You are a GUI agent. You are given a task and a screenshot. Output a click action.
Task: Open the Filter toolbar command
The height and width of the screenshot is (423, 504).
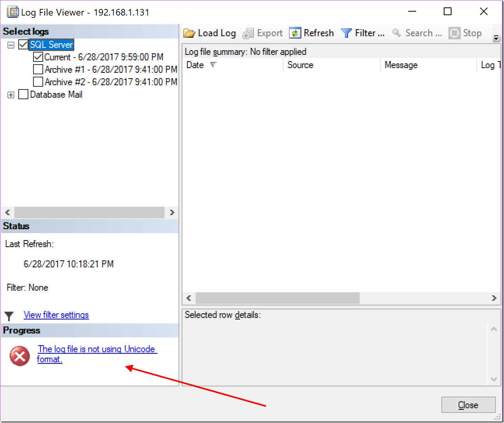click(x=362, y=33)
